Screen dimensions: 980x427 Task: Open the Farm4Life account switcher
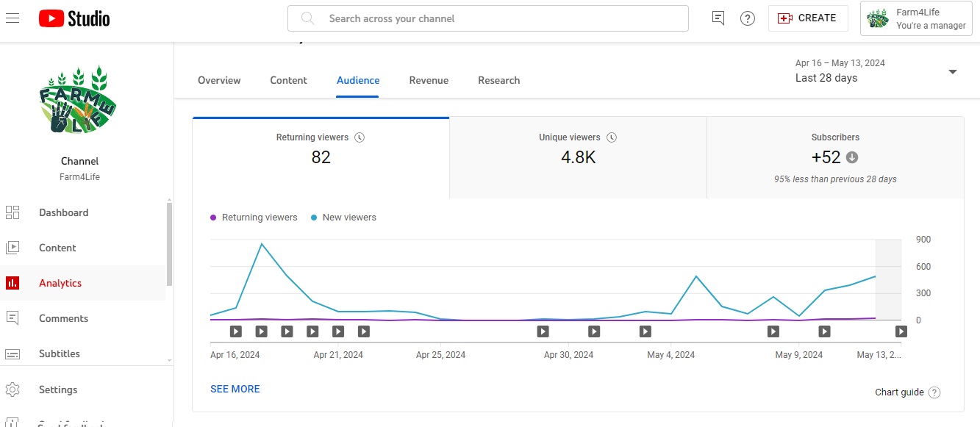(x=915, y=18)
